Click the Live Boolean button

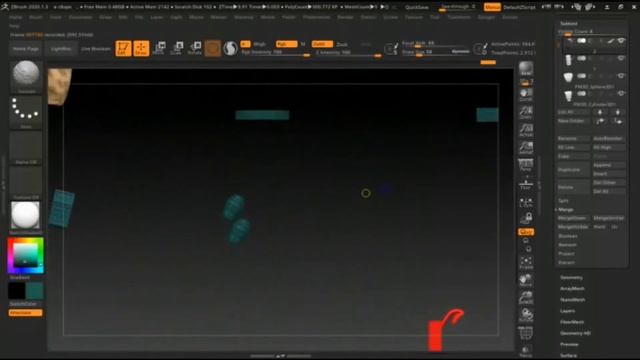click(x=96, y=49)
